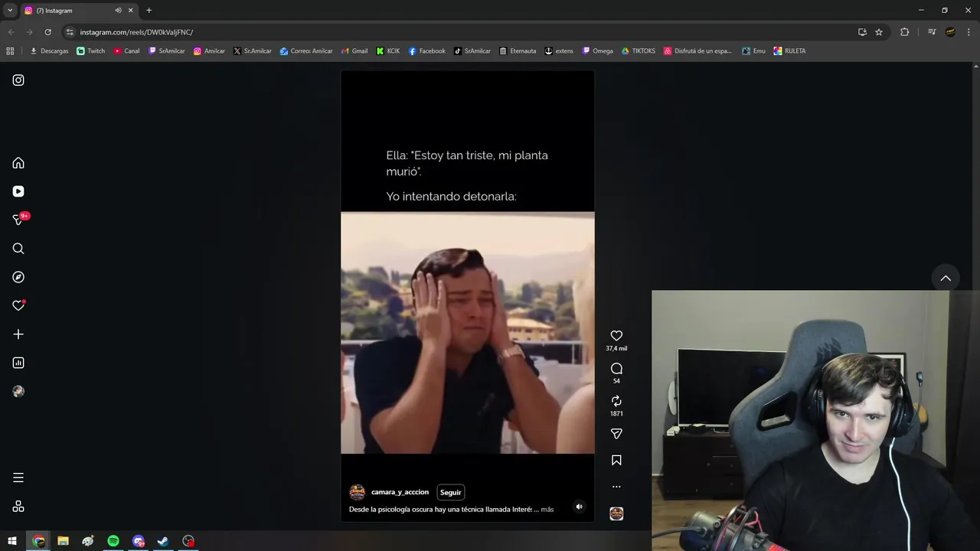Open the Instagram logo in the sidebar

coord(18,80)
